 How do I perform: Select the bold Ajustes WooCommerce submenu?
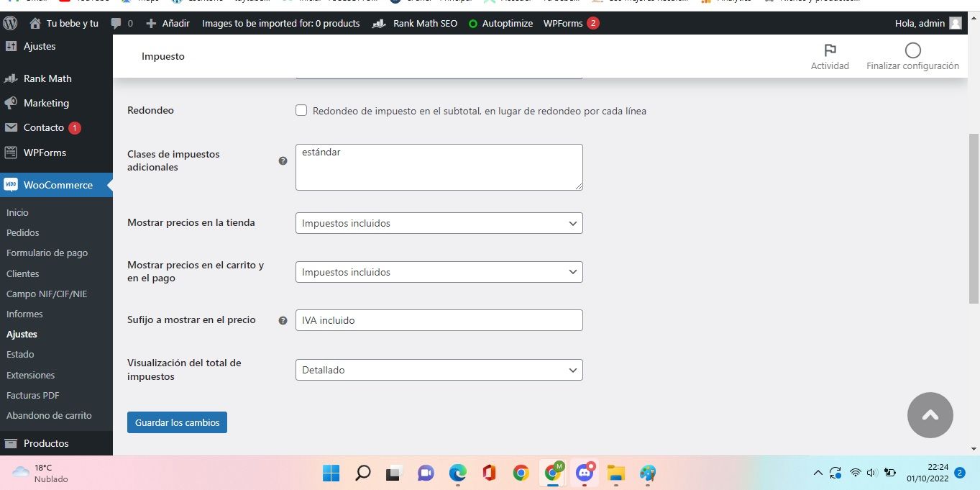22,334
